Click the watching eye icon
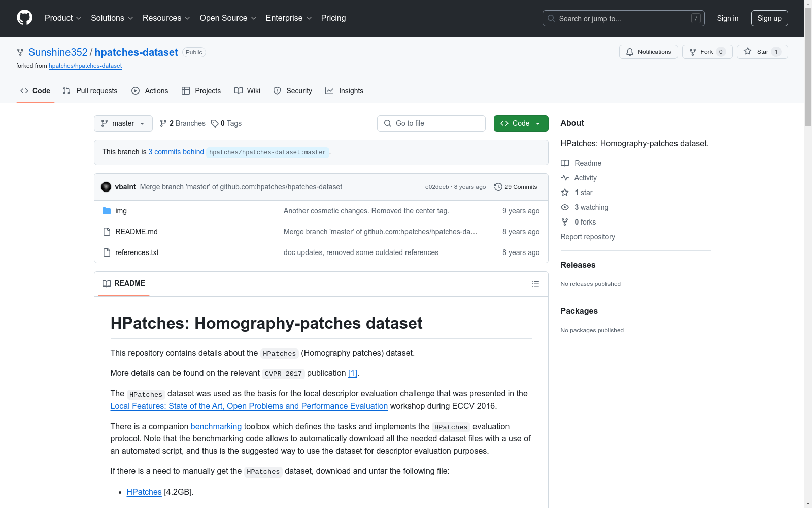 [x=565, y=207]
